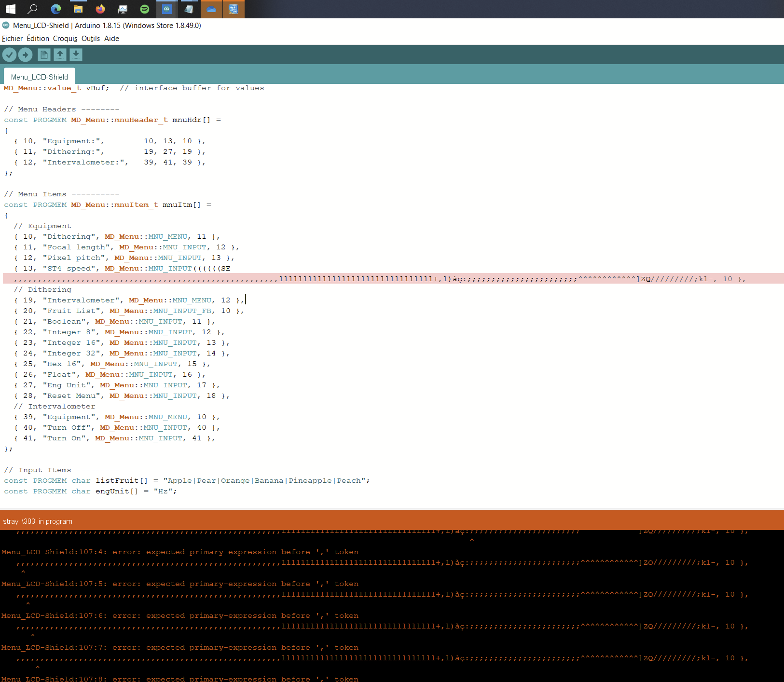
Task: Click the "Fruit List" menu item line
Action: tap(129, 311)
